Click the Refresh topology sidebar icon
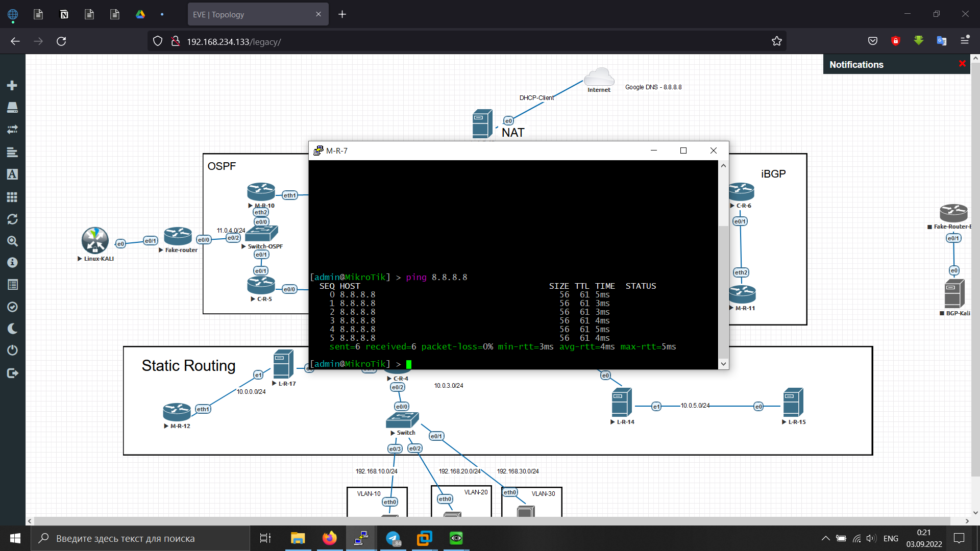This screenshot has width=980, height=551. 12,219
